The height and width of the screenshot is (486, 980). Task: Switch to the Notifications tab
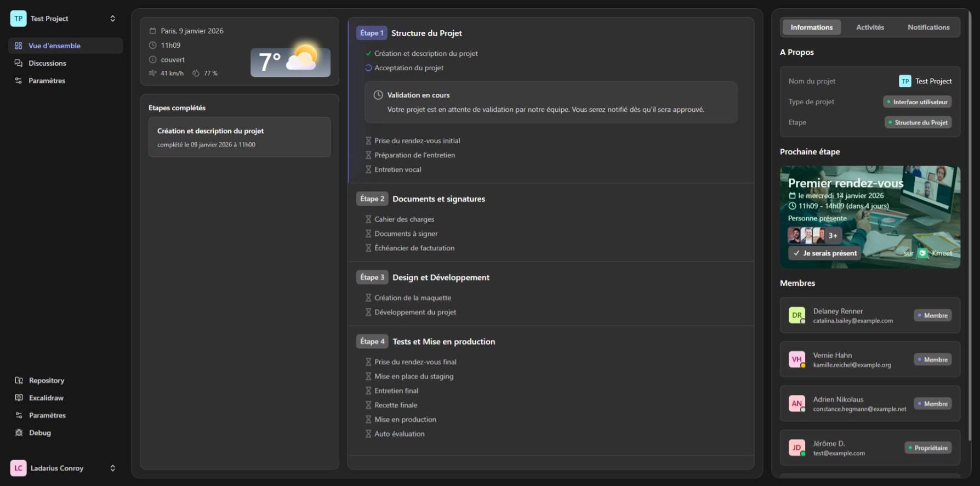tap(928, 27)
